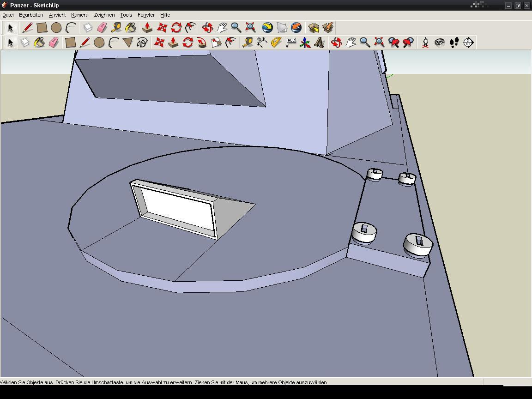This screenshot has height=399, width=532.
Task: Show the Hilfe menu
Action: pos(165,15)
